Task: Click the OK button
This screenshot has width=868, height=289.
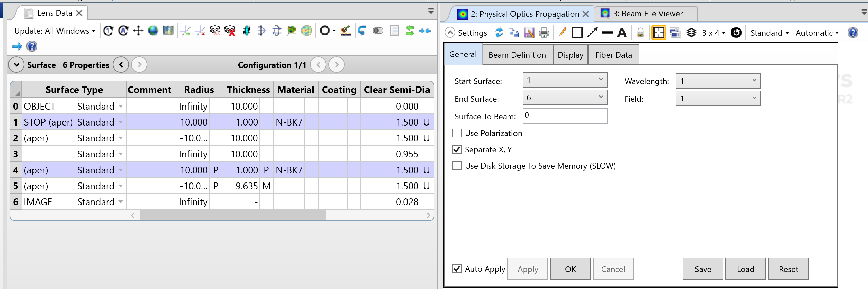Action: pos(571,269)
